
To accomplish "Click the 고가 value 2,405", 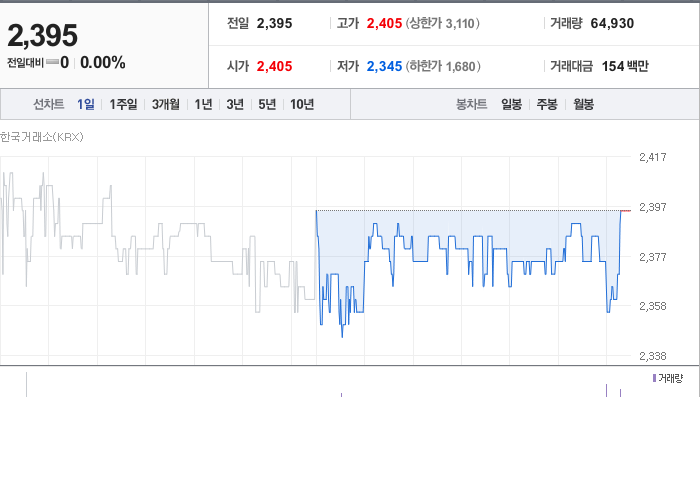I will click(384, 23).
